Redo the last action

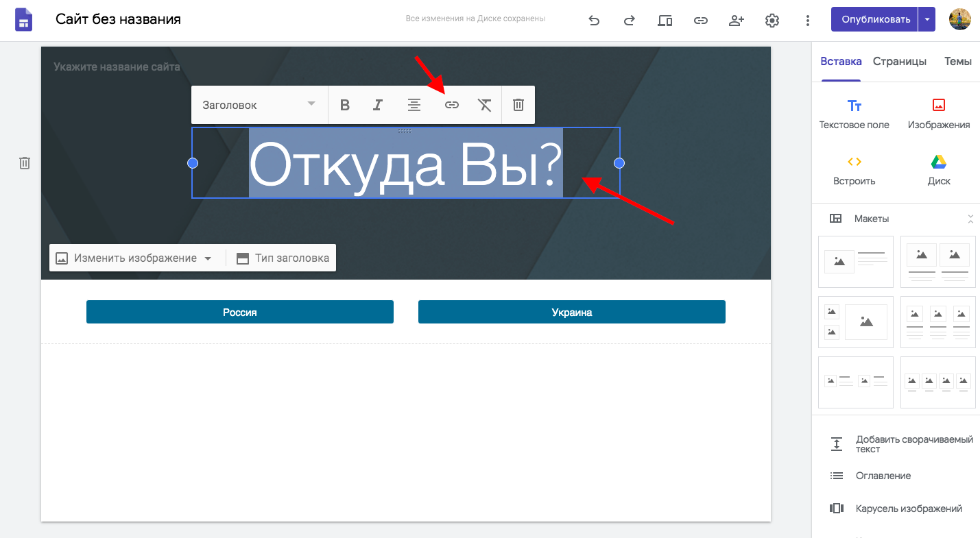[629, 21]
